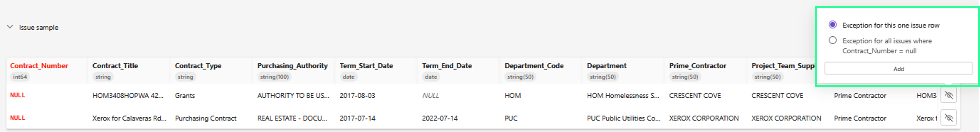The image size is (980, 132).
Task: Click the Add button
Action: [x=898, y=69]
